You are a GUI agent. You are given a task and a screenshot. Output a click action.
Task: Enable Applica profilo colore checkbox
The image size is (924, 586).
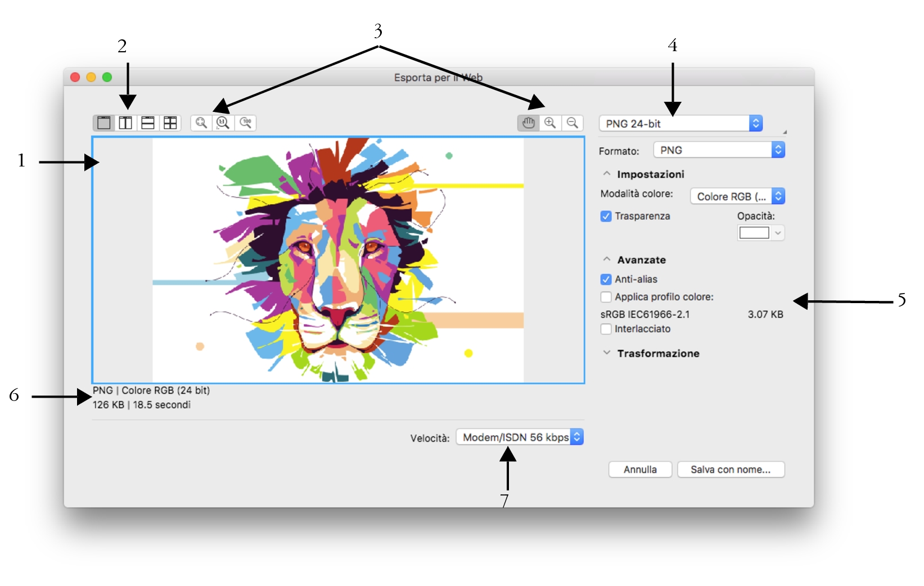pyautogui.click(x=606, y=297)
